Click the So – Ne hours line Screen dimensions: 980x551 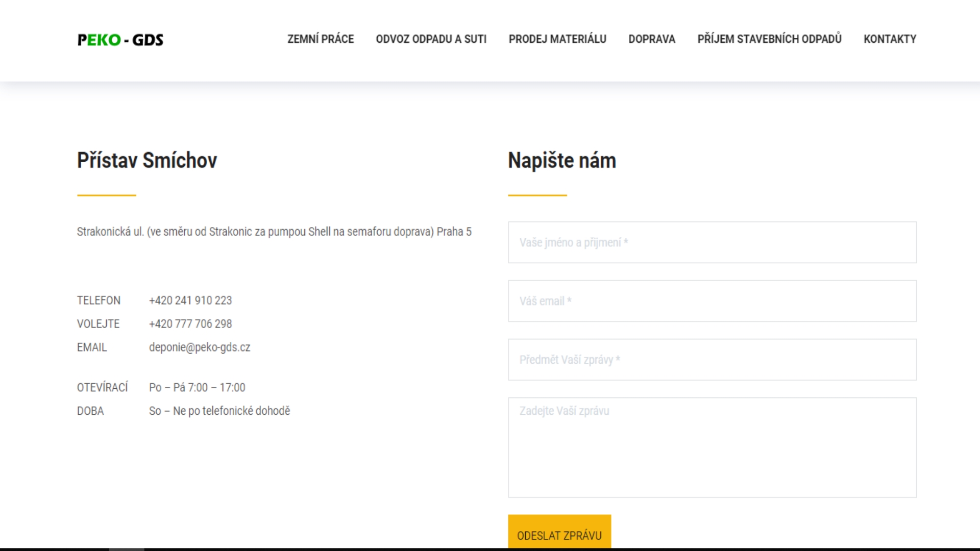(x=219, y=411)
